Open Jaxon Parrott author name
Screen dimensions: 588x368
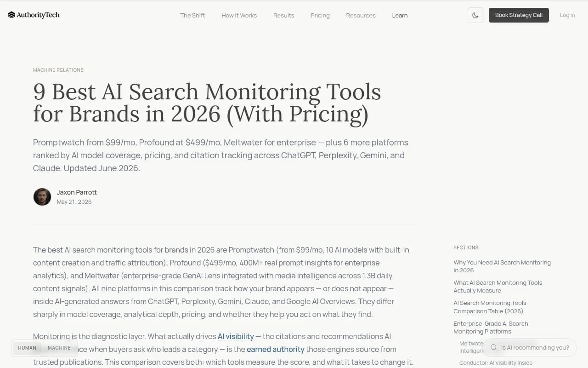tap(77, 192)
